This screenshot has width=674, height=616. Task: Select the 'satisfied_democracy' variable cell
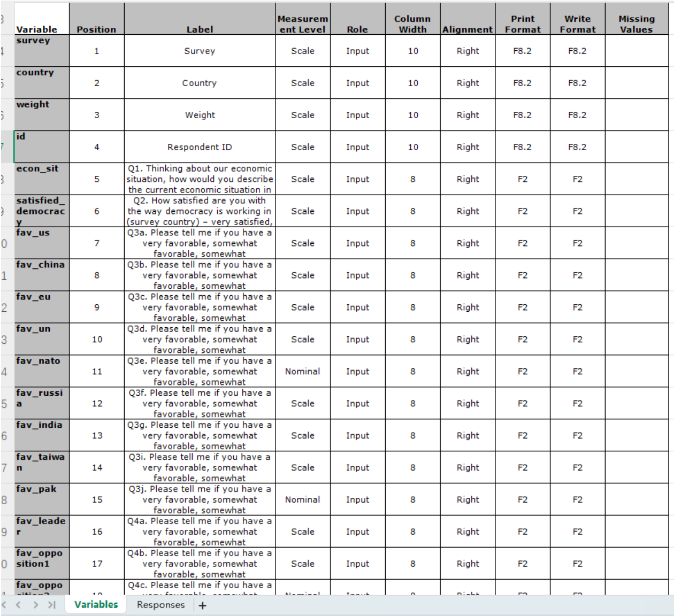[42, 211]
